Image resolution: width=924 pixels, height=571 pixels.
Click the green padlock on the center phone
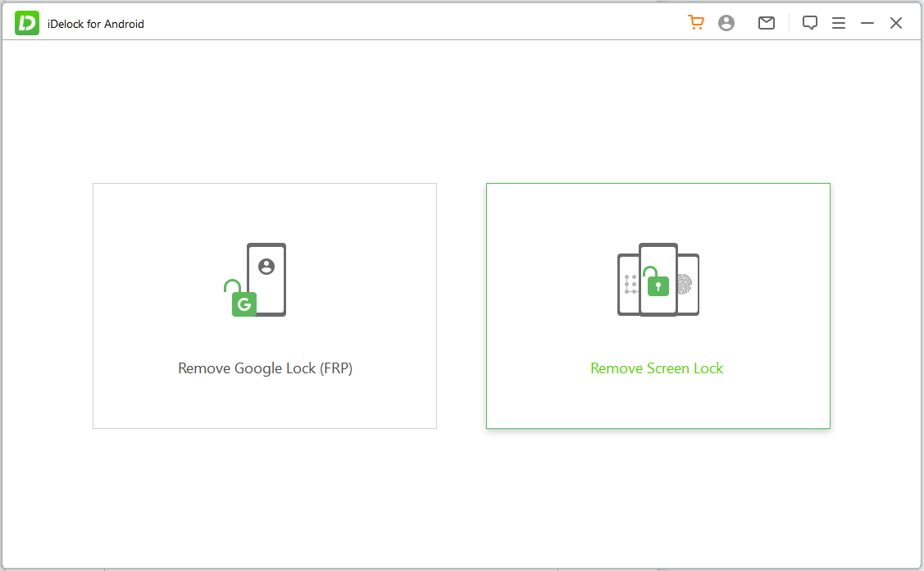(658, 285)
